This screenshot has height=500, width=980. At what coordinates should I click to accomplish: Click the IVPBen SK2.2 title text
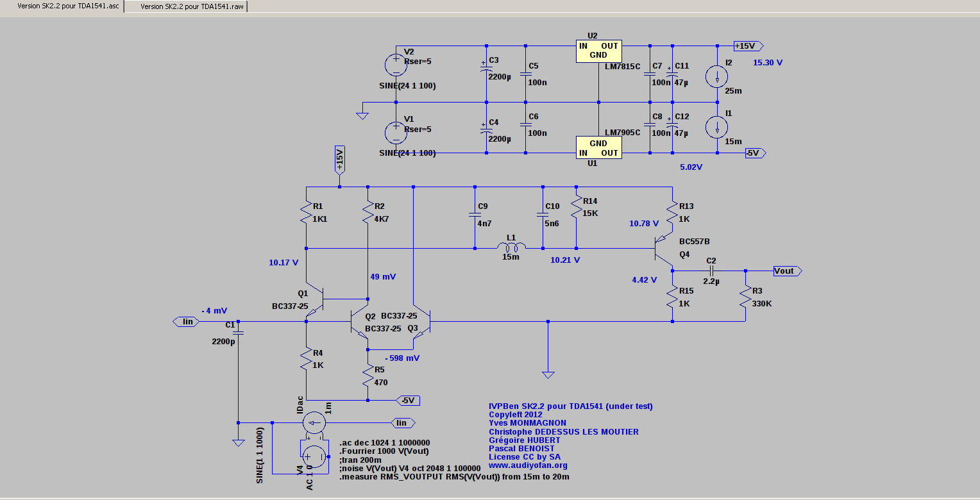coord(571,406)
